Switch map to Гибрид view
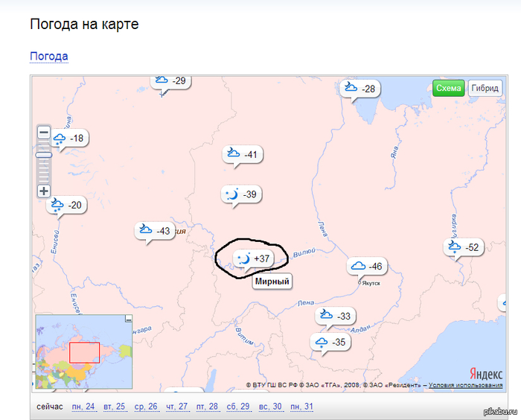521x420 pixels. point(485,88)
